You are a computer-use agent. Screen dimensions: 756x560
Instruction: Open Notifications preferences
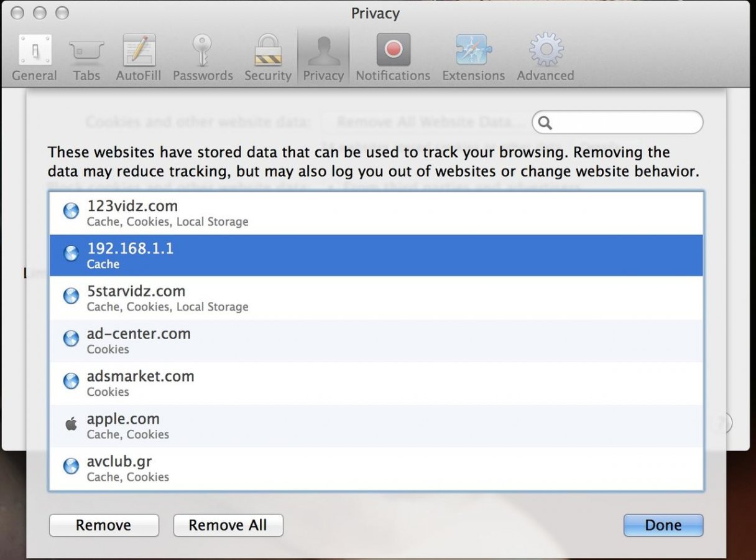click(x=392, y=58)
